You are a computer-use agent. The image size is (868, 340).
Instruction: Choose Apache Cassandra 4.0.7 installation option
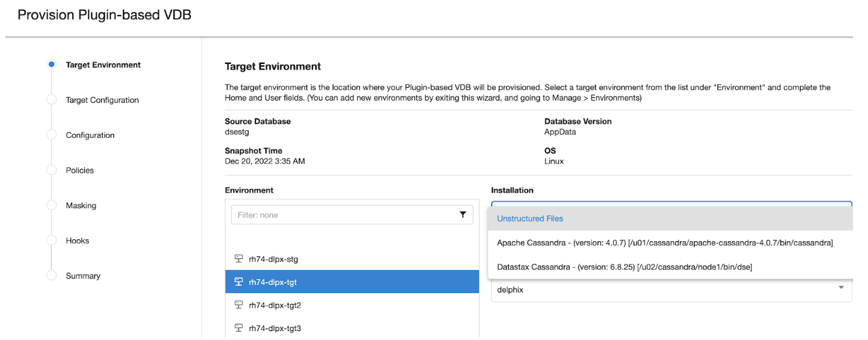[664, 243]
